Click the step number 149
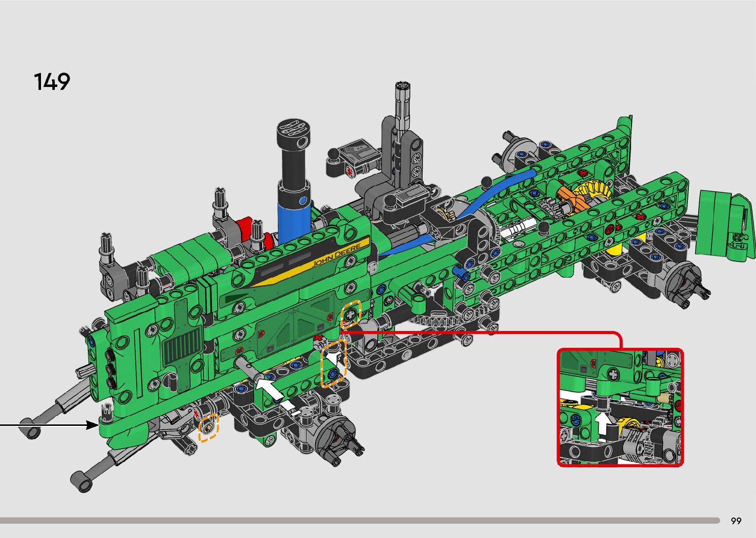 pyautogui.click(x=52, y=82)
